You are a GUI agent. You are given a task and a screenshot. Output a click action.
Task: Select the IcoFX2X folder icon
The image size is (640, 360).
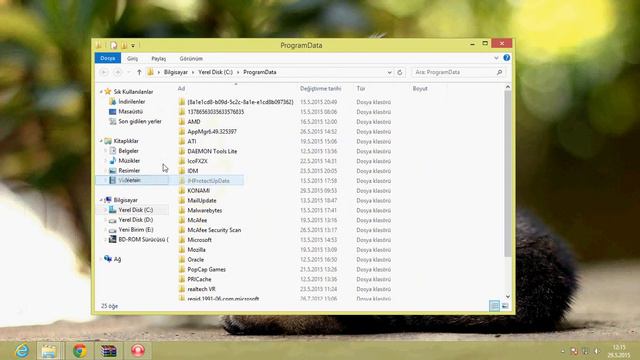(x=182, y=161)
